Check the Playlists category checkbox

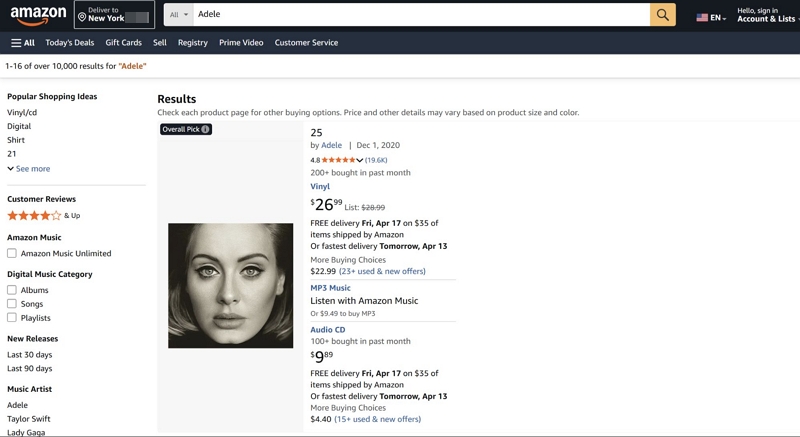pos(12,318)
